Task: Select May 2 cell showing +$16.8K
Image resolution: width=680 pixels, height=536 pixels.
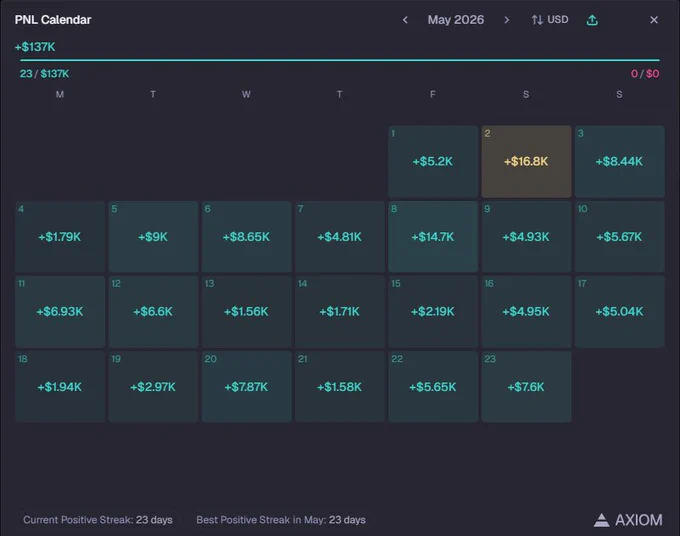Action: 526,161
